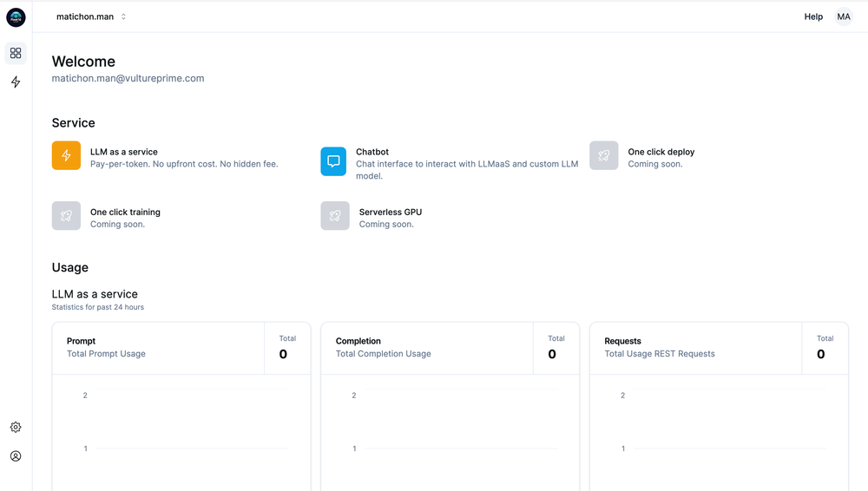Image resolution: width=868 pixels, height=491 pixels.
Task: Click the blue Chatbot chat icon
Action: coord(333,161)
